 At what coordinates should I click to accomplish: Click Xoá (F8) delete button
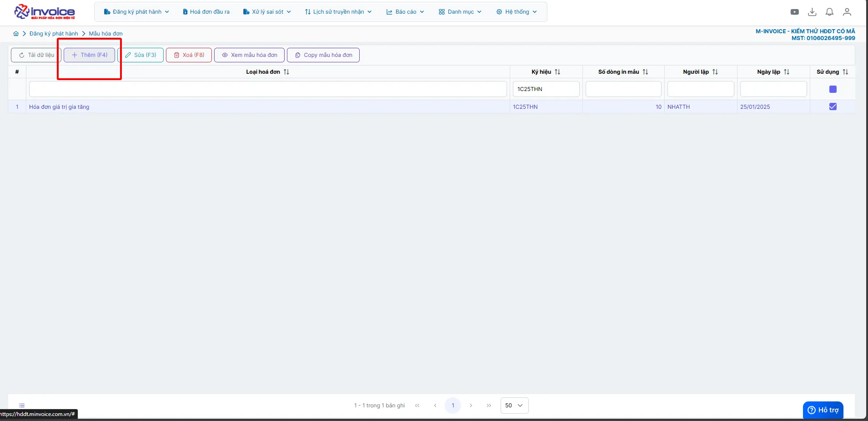pyautogui.click(x=189, y=55)
